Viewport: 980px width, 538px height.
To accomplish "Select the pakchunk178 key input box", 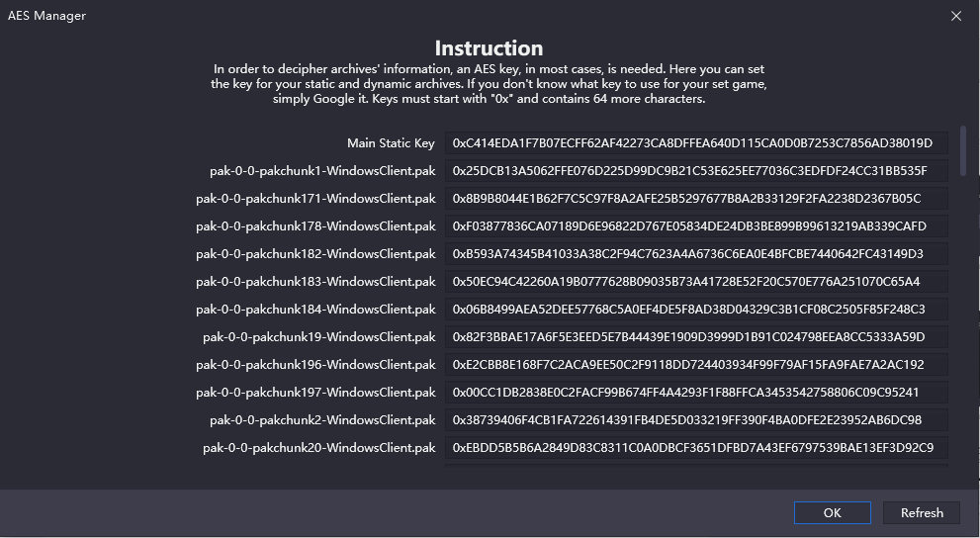I will click(x=696, y=226).
